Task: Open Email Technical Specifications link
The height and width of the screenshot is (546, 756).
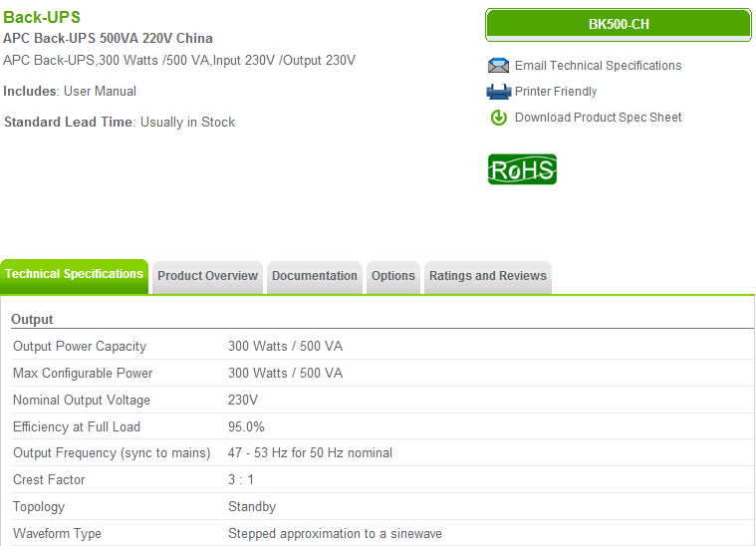Action: click(598, 66)
